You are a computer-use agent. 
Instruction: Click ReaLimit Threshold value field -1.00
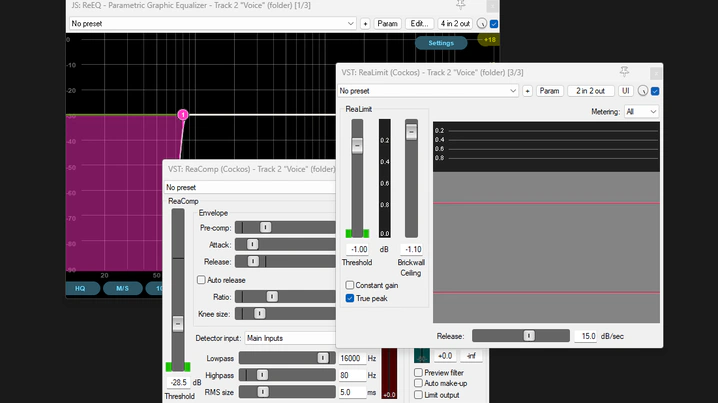(359, 249)
